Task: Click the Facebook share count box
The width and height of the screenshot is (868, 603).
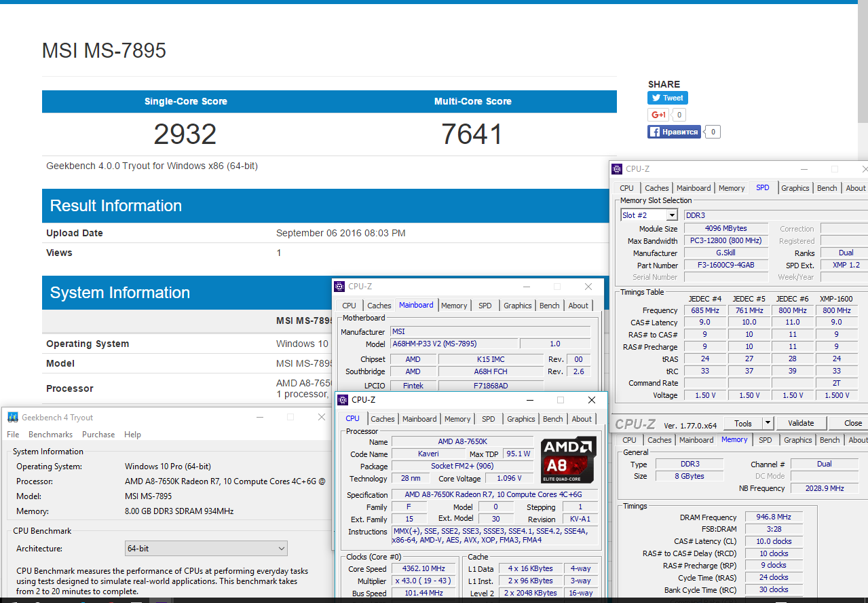Action: tap(713, 132)
